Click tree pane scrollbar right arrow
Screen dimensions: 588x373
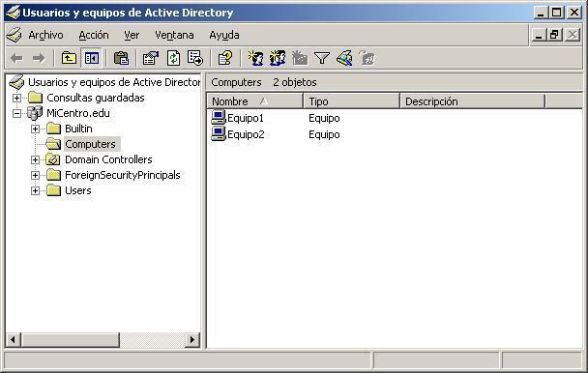pyautogui.click(x=192, y=339)
